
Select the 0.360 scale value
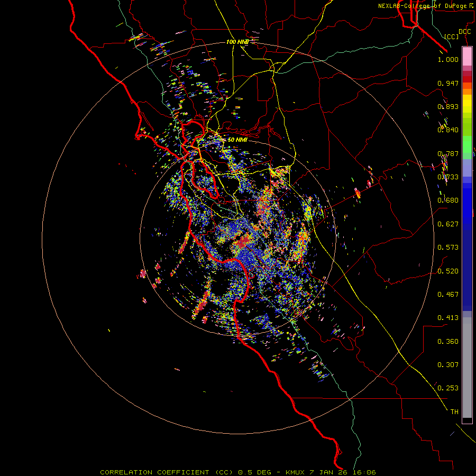pyautogui.click(x=448, y=342)
